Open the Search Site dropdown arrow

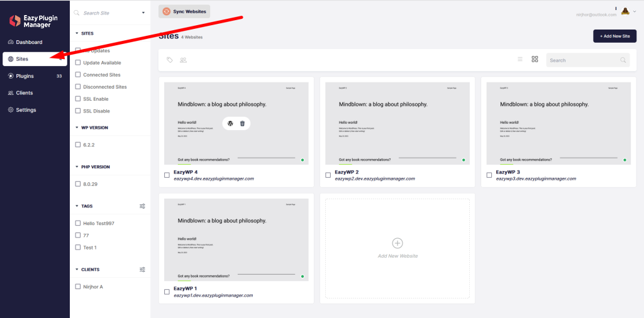pyautogui.click(x=143, y=13)
